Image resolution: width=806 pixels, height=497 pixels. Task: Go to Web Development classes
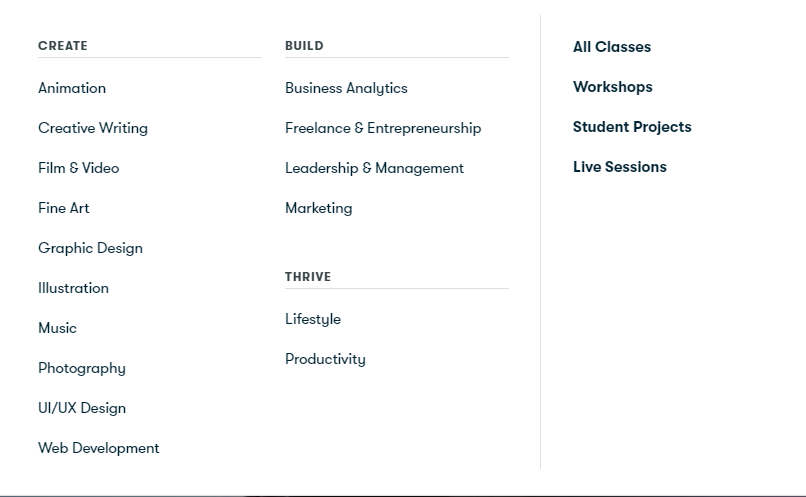pyautogui.click(x=99, y=448)
